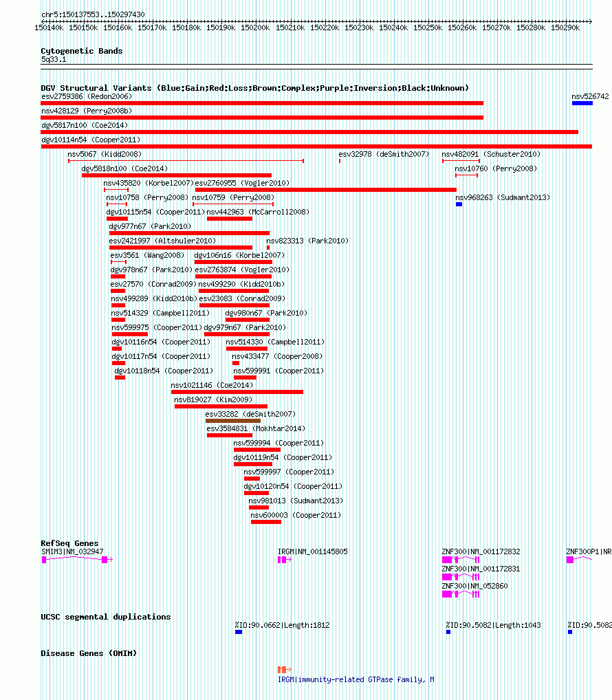The height and width of the screenshot is (700, 612).
Task: Select the nsv428129 (Perry2008b) variant label
Action: [87, 111]
